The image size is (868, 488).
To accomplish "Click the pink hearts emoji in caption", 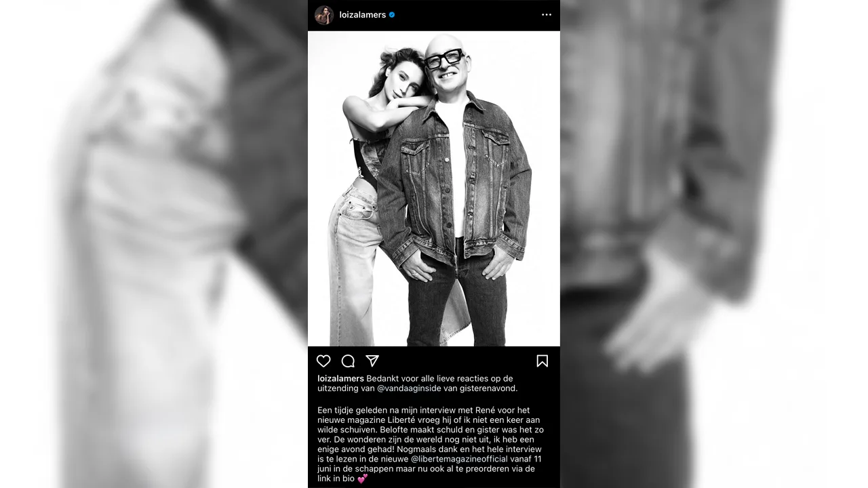I will (362, 479).
